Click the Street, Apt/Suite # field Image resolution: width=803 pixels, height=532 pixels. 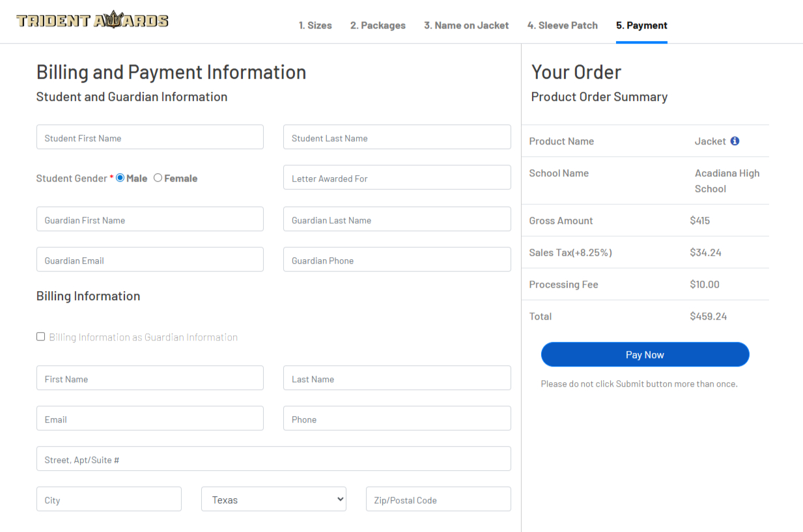tap(274, 459)
